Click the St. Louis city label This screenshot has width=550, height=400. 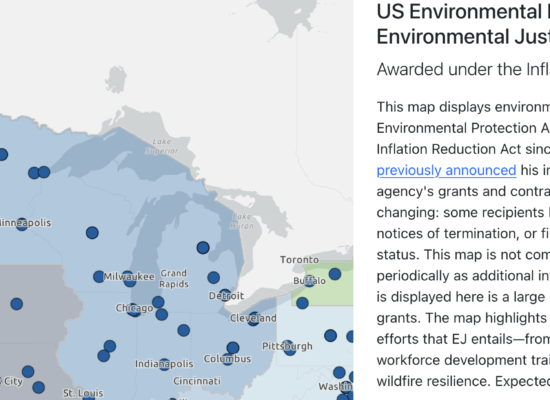[x=83, y=393]
